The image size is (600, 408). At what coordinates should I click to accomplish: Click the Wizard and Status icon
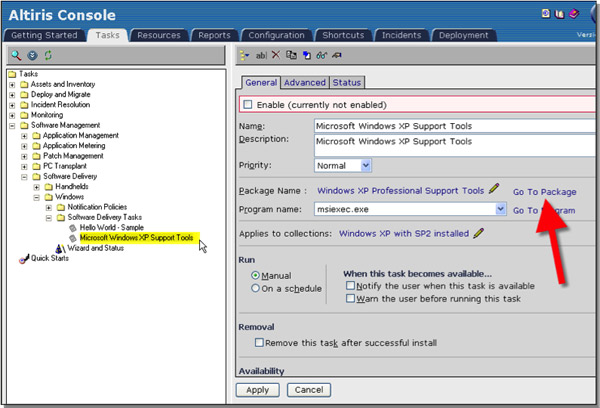[x=60, y=248]
